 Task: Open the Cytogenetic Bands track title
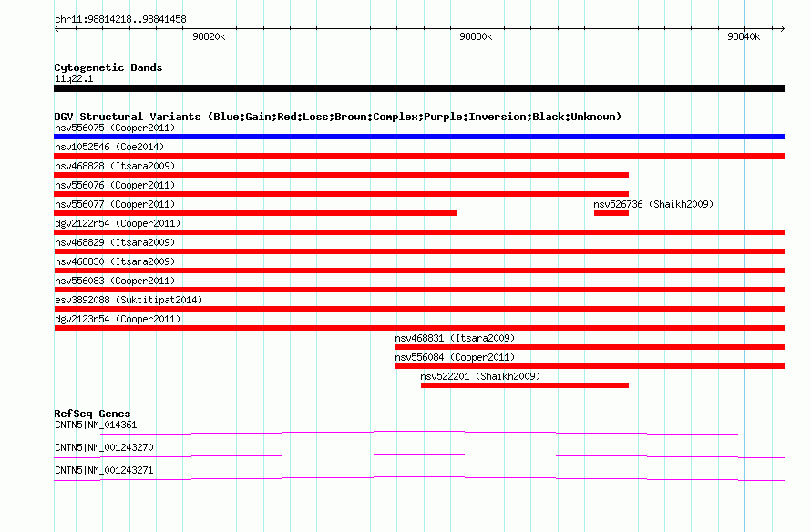[x=108, y=67]
